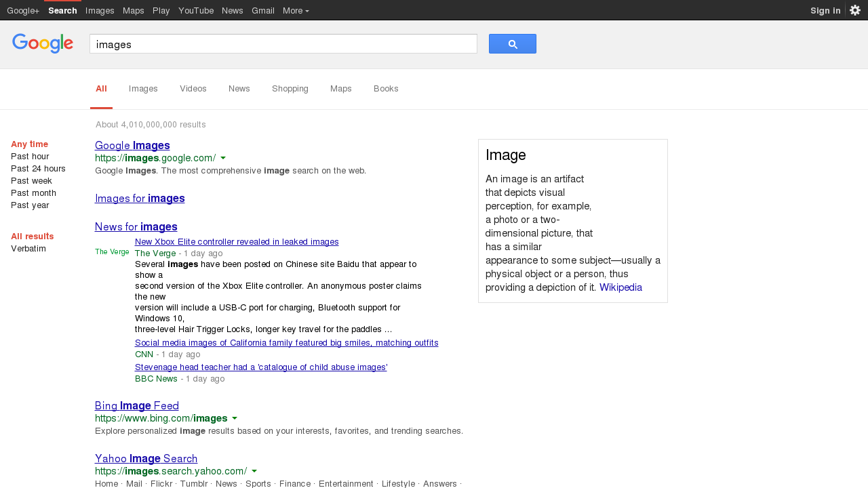Filter results to Past hour
The height and width of the screenshot is (488, 868).
(30, 157)
